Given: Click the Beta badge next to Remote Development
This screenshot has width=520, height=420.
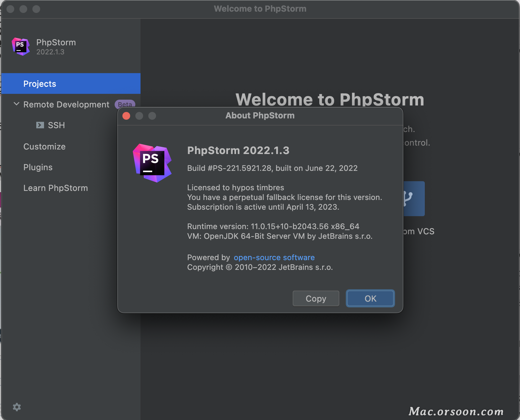Looking at the screenshot, I should [125, 104].
